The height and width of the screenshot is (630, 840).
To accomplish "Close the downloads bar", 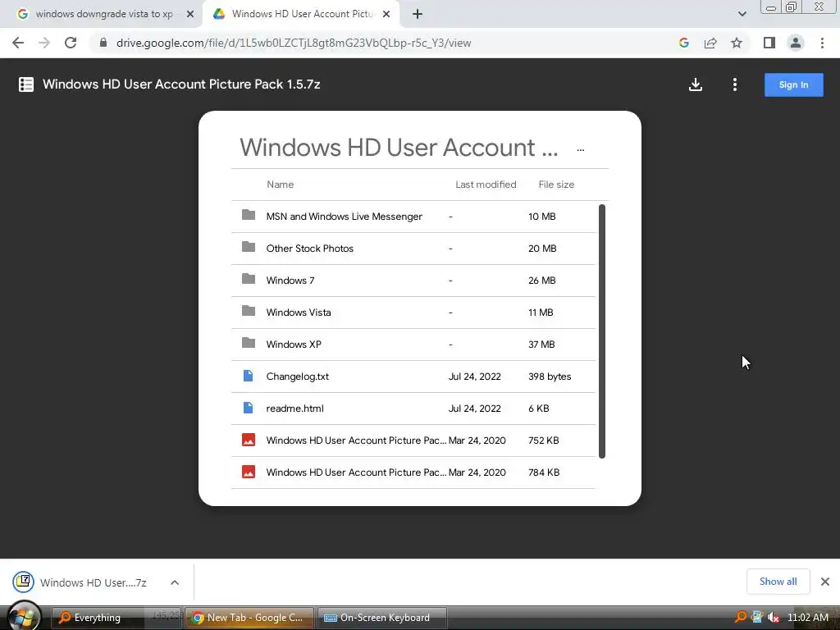I will point(825,582).
